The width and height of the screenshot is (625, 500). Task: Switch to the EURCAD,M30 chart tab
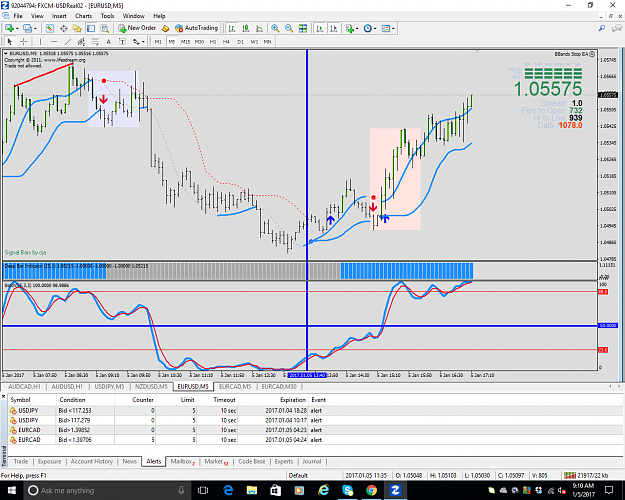click(x=279, y=387)
